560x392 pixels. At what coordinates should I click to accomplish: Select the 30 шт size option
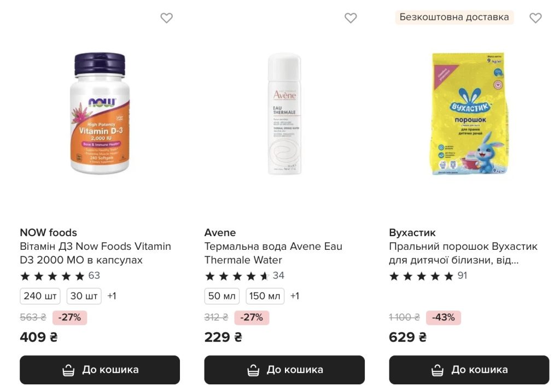[84, 296]
